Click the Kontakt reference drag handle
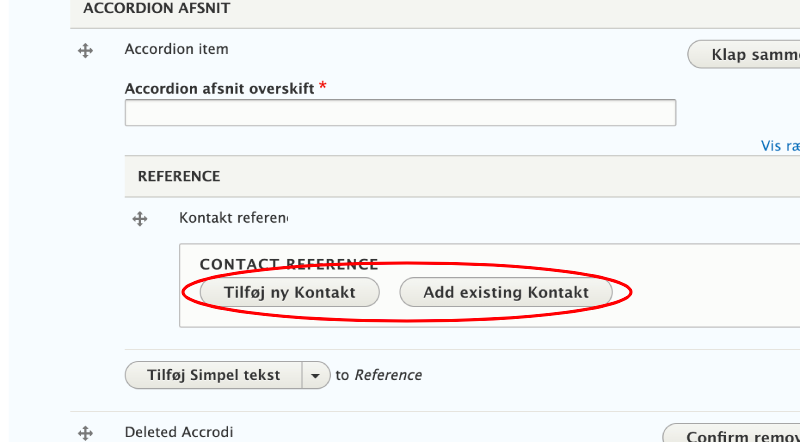The image size is (800, 442). click(x=140, y=218)
